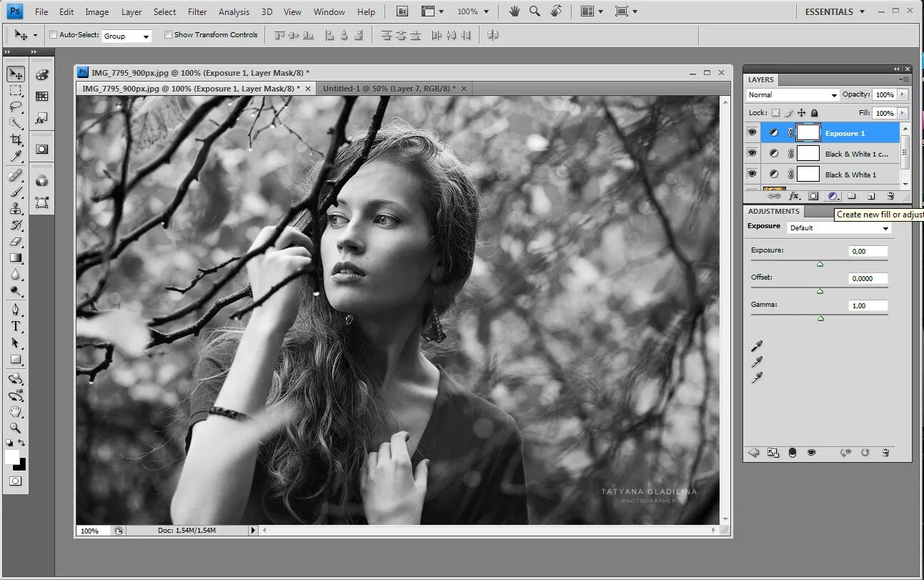Viewport: 924px width, 580px height.
Task: Click the delete layer trash icon
Action: point(890,196)
